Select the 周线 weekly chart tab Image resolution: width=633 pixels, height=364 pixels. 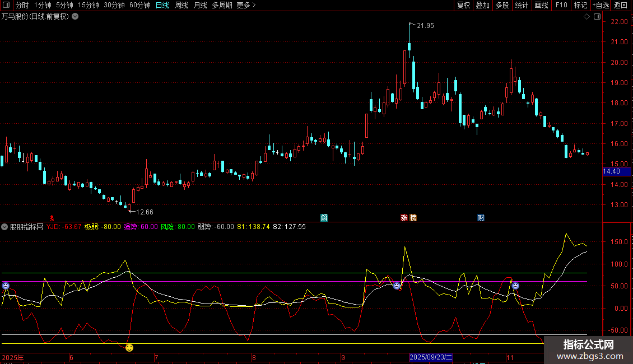(181, 5)
